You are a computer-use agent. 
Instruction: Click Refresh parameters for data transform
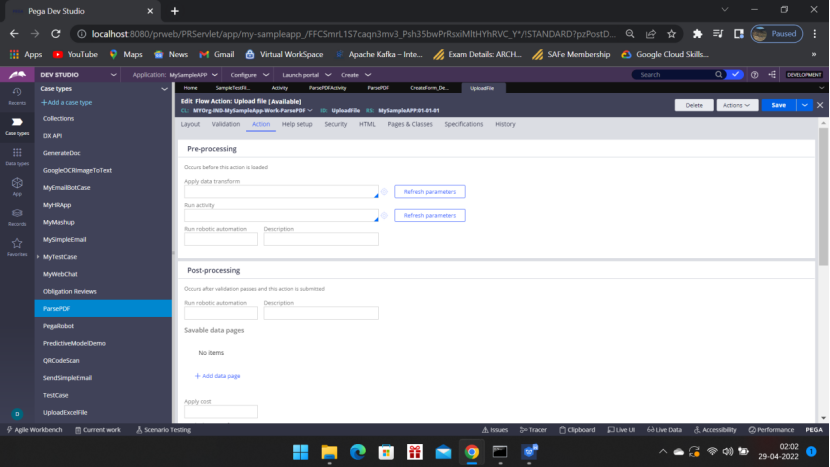click(430, 192)
